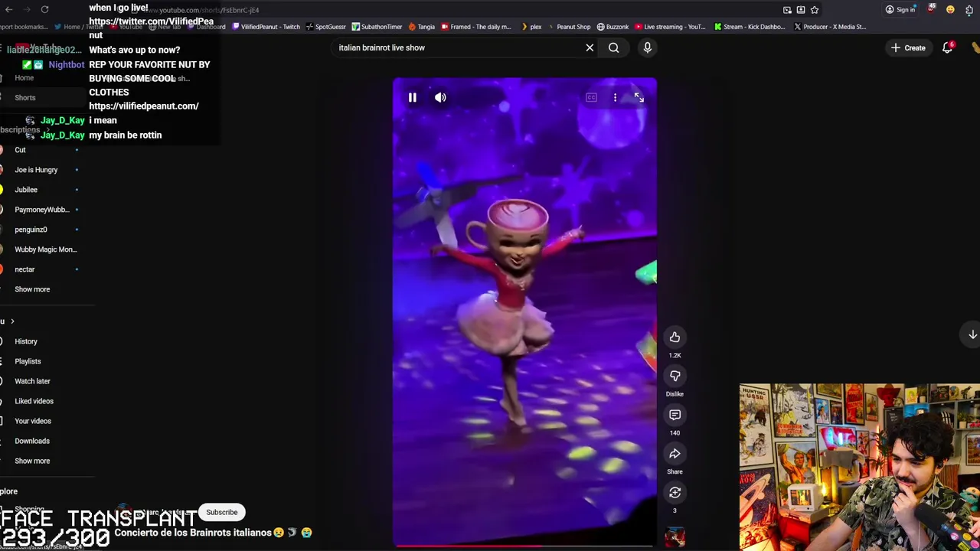The height and width of the screenshot is (551, 980).
Task: Open Downloads in sidebar
Action: click(32, 441)
